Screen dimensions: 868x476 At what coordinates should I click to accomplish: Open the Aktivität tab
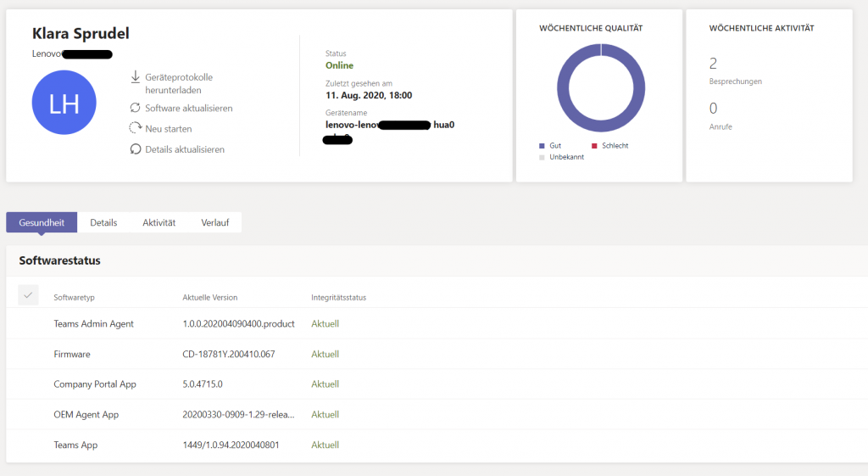pos(159,222)
